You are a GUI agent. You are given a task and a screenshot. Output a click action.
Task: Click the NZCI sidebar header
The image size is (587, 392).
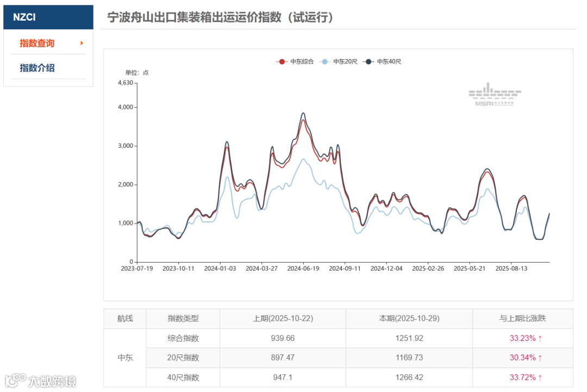[x=48, y=17]
